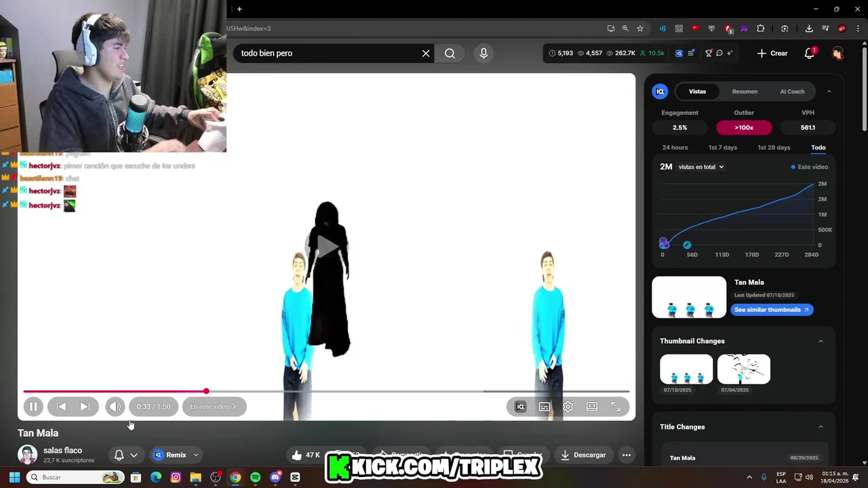Mute the video volume
868x488 pixels.
115,407
